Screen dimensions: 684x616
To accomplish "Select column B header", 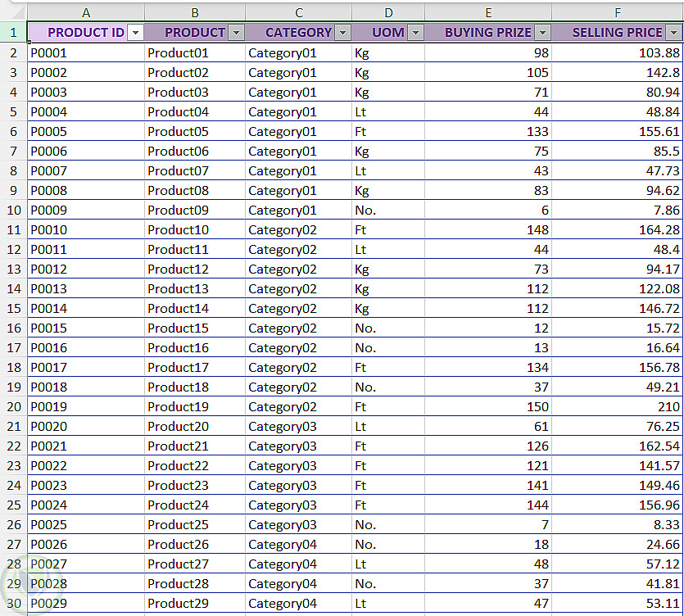I will pos(195,12).
